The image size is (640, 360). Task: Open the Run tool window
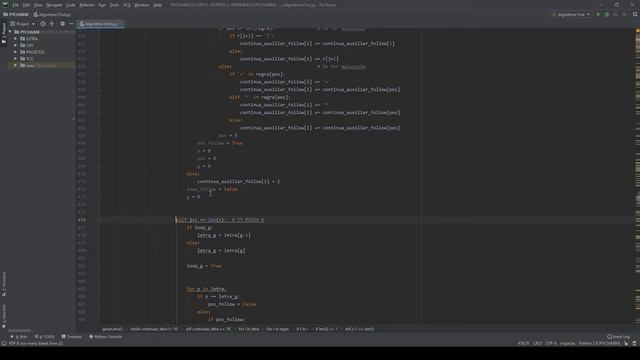click(x=19, y=337)
